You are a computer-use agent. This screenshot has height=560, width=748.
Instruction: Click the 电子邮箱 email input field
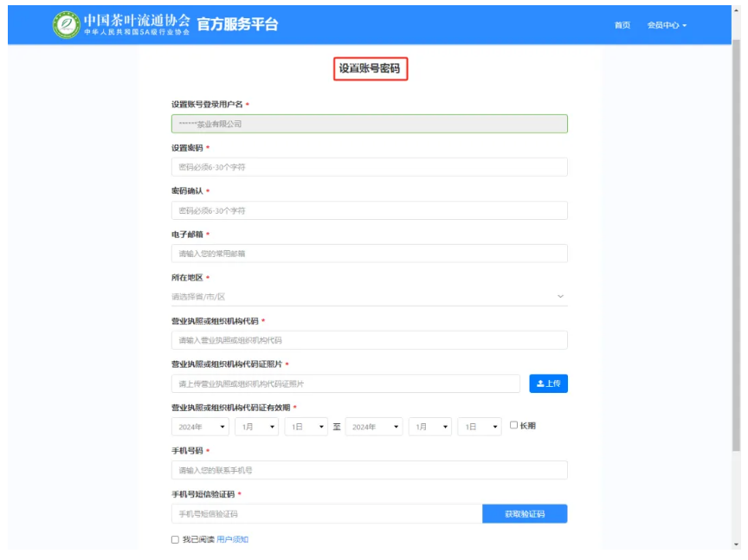point(369,254)
